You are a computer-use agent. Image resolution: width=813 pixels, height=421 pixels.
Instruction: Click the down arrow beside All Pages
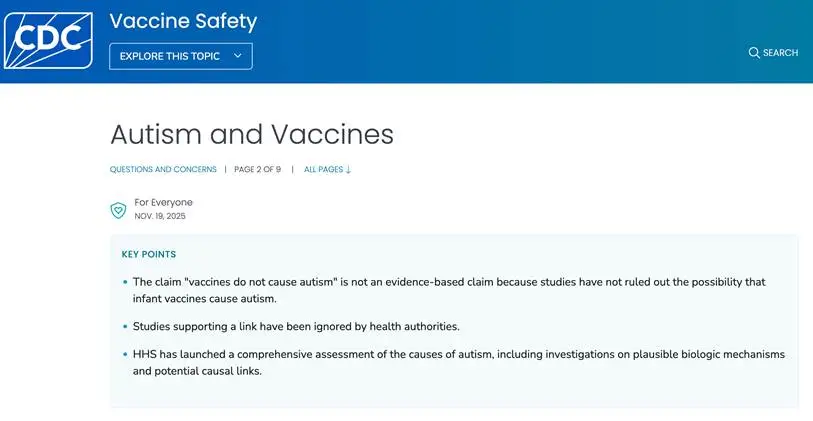point(348,170)
